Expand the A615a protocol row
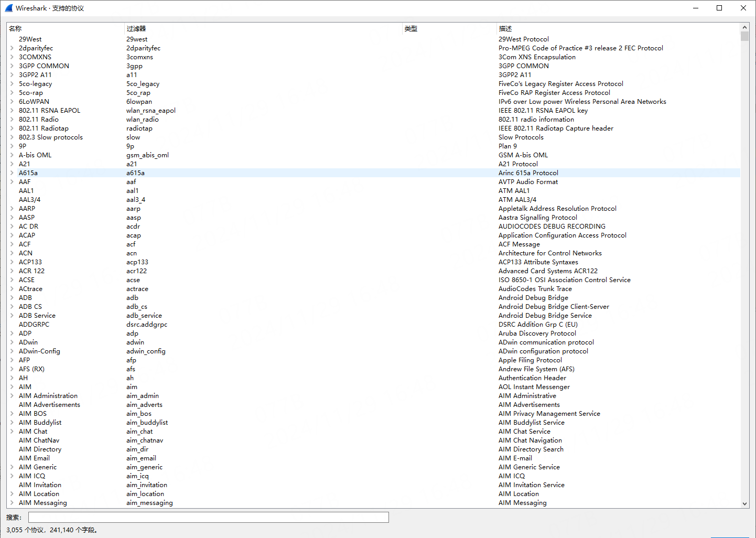Screen dimensions: 756x538 coord(12,173)
